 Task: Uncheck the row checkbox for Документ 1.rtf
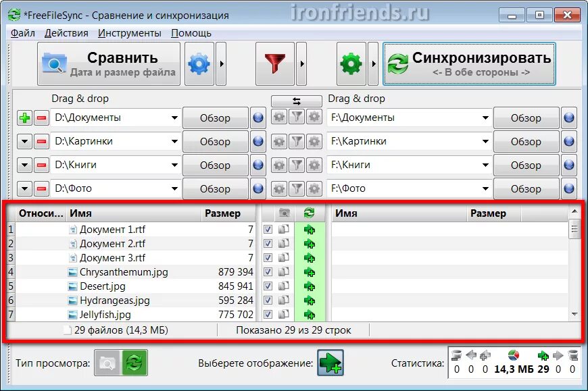(x=267, y=230)
